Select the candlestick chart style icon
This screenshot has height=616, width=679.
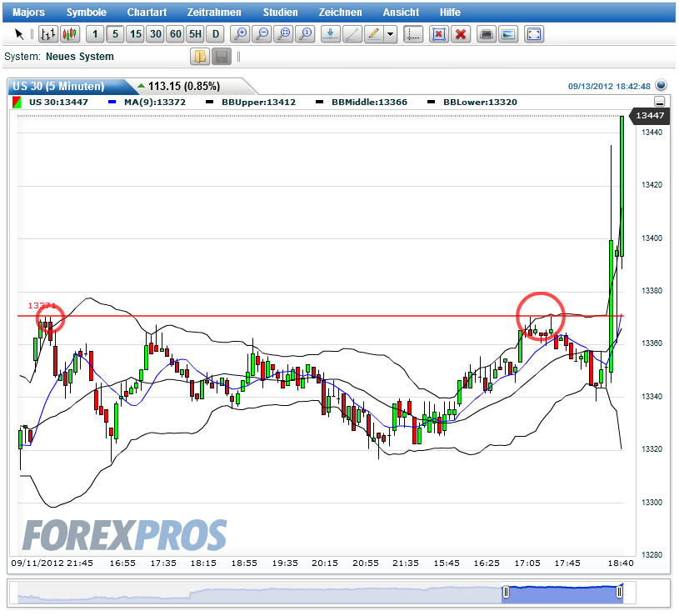pyautogui.click(x=70, y=34)
